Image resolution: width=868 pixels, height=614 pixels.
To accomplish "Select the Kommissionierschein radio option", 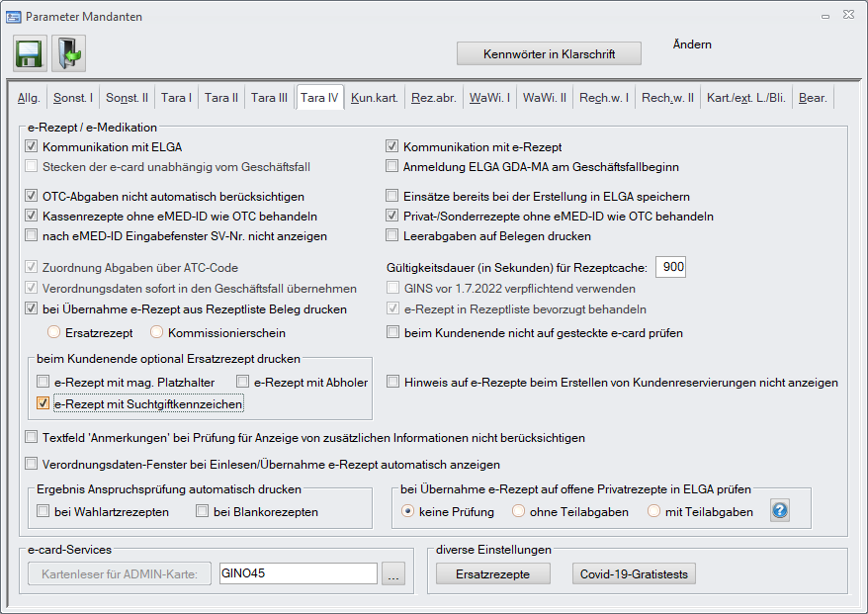I will pyautogui.click(x=156, y=333).
